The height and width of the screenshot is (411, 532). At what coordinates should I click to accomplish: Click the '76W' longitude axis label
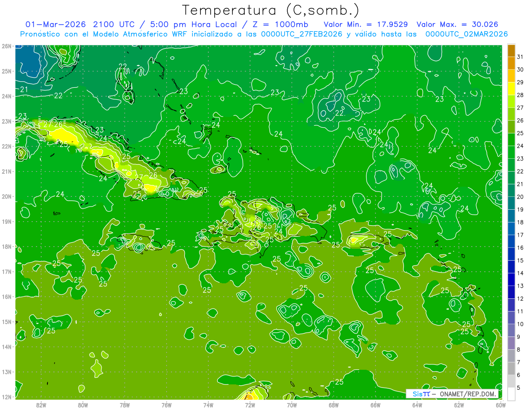click(x=167, y=405)
